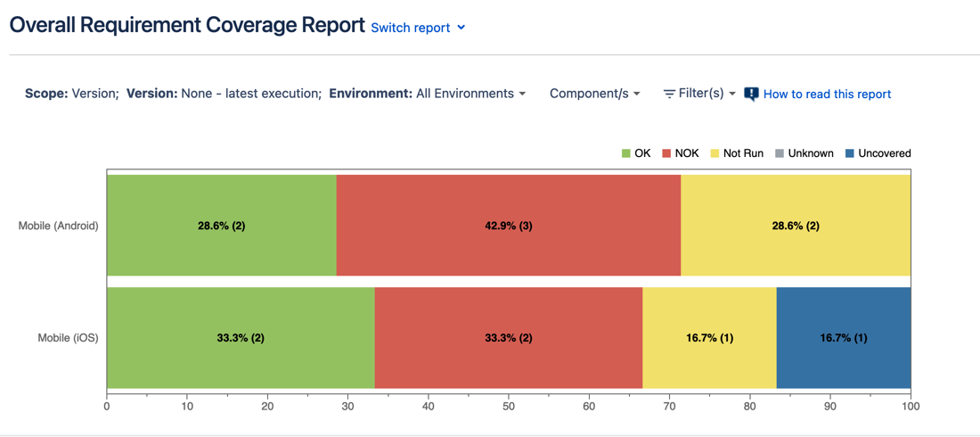Click the Android Not Run 28.6% segment
The width and height of the screenshot is (980, 437).
(795, 226)
